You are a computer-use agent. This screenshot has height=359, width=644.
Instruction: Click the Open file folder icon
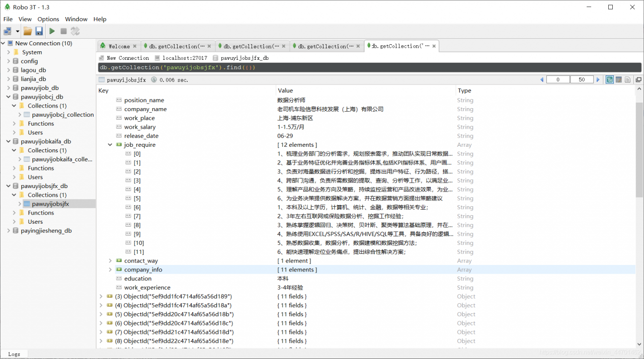click(28, 31)
